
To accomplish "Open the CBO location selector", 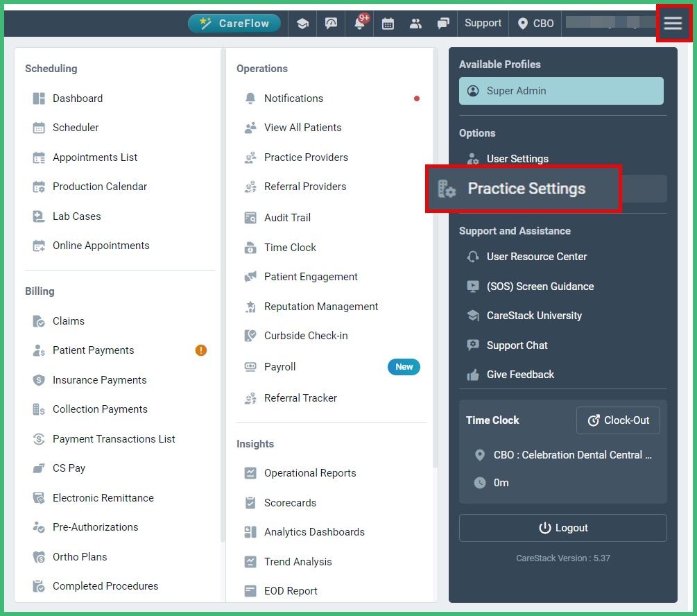I will [x=535, y=23].
